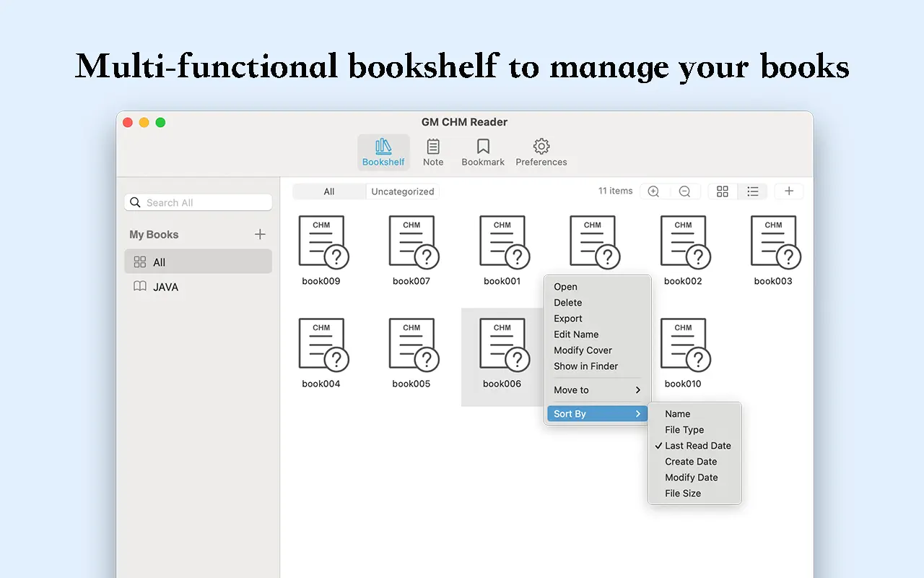Screen dimensions: 924x578
Task: Select Last Read Date sort option
Action: (x=697, y=446)
